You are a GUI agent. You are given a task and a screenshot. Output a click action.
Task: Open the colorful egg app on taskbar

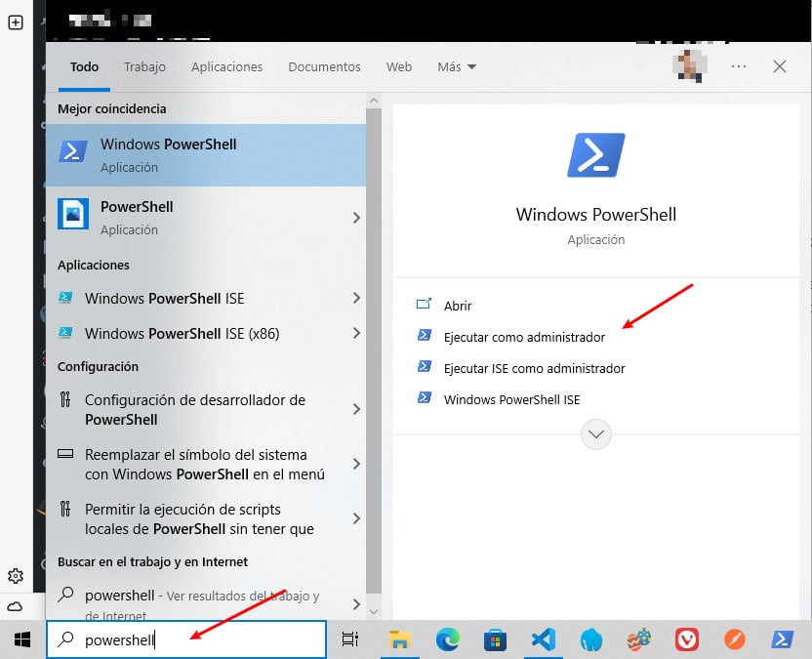639,639
